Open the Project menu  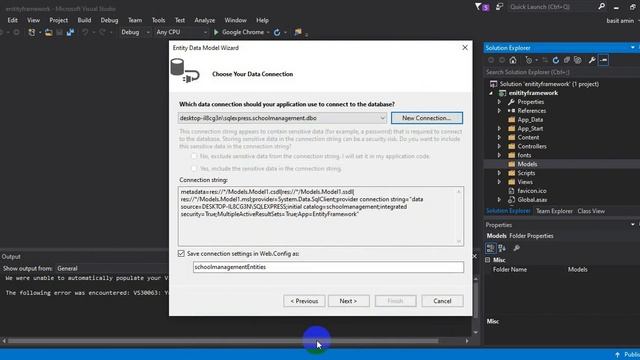click(58, 20)
